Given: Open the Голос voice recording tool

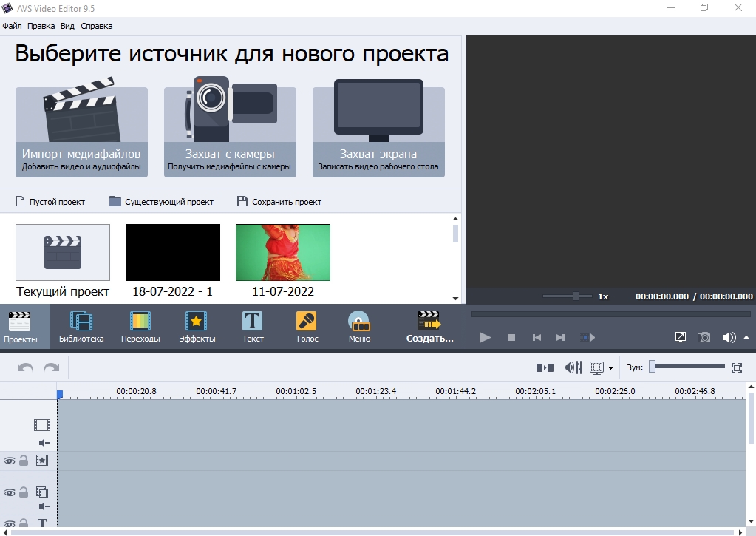Looking at the screenshot, I should pos(307,327).
